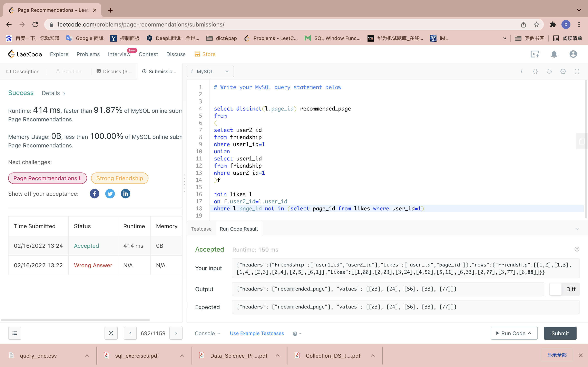Expand the Console panel
This screenshot has height=367, width=588.
(x=207, y=333)
